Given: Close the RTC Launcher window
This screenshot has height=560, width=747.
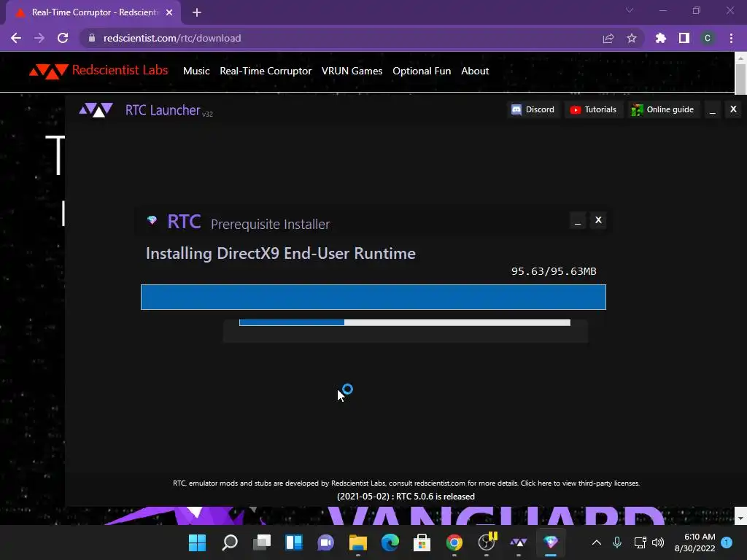Looking at the screenshot, I should click(734, 109).
